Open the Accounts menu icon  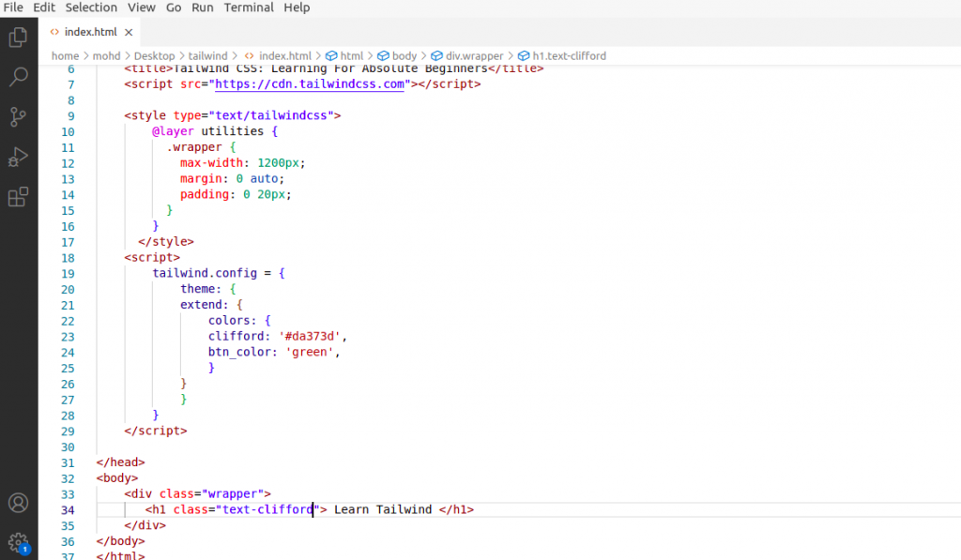click(19, 503)
